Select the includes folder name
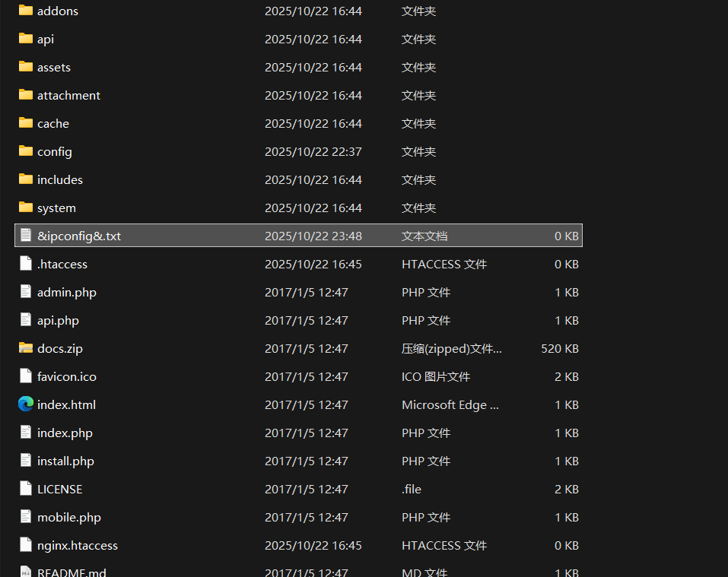 coord(60,180)
